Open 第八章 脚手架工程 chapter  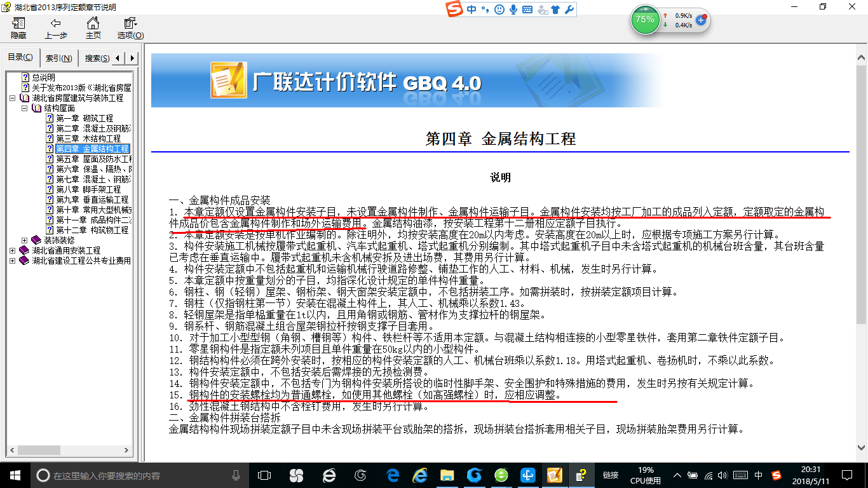pos(88,189)
